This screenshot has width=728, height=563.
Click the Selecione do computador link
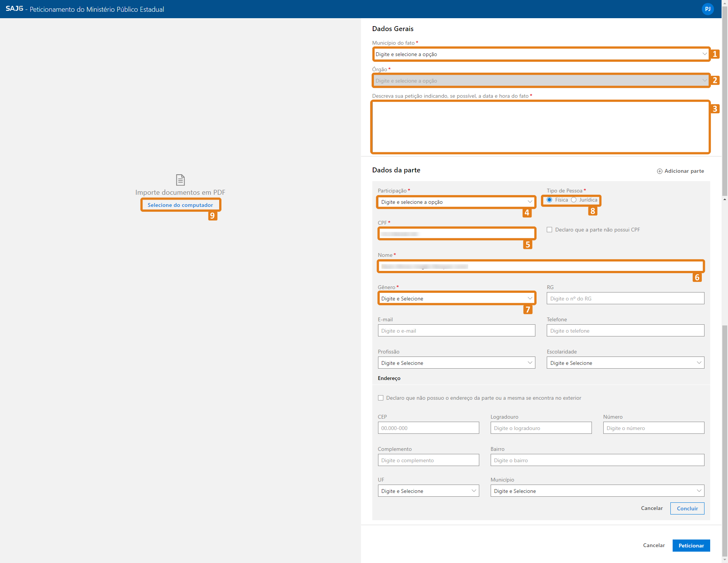pyautogui.click(x=180, y=205)
